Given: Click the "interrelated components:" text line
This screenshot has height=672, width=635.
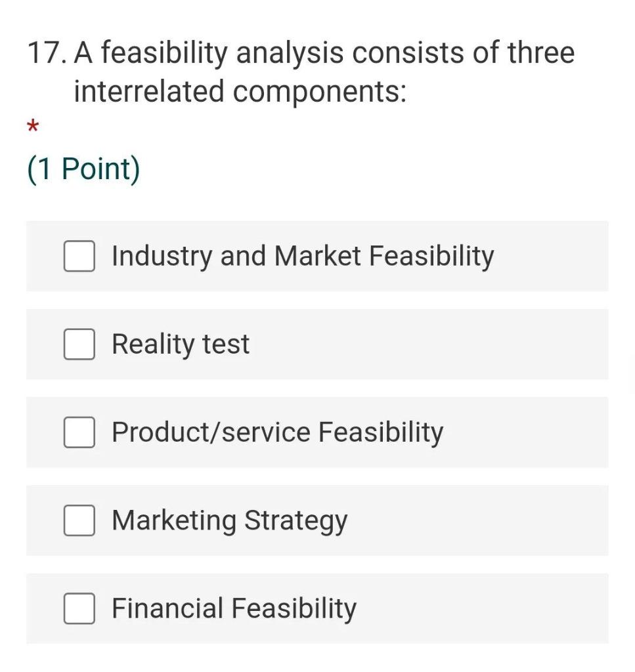Looking at the screenshot, I should pos(240,91).
